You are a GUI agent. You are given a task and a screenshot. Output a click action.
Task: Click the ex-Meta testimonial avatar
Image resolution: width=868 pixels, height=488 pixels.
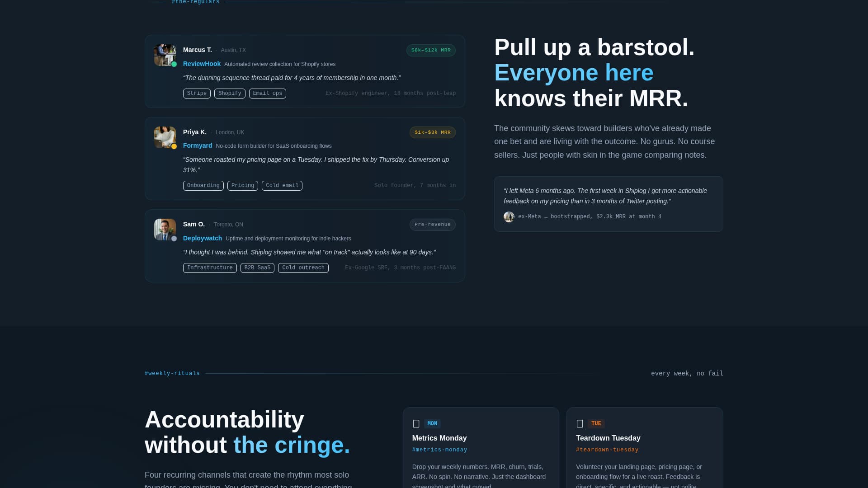point(509,217)
